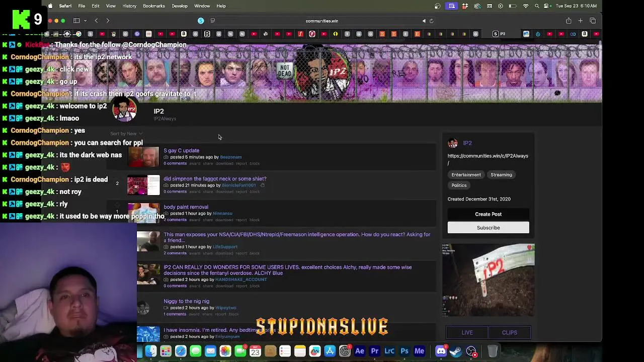644x362 pixels.
Task: Open the App Store from the Dock
Action: [330, 351]
